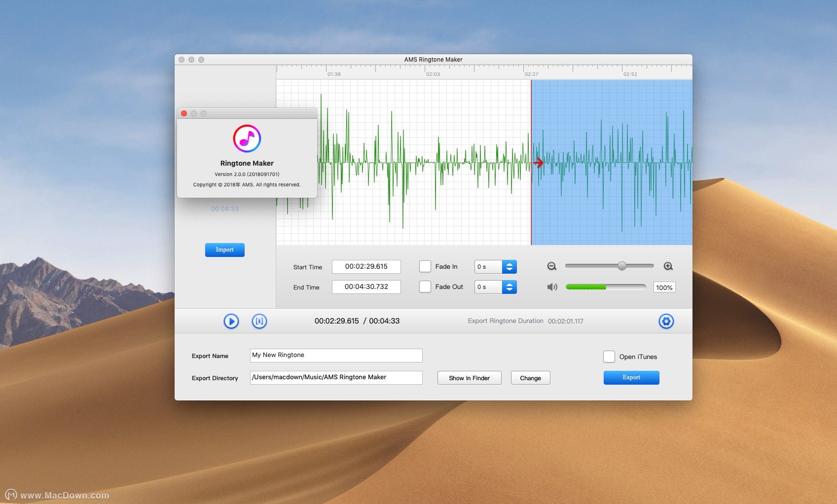Click the Export button
Image resolution: width=837 pixels, height=504 pixels.
pos(631,378)
